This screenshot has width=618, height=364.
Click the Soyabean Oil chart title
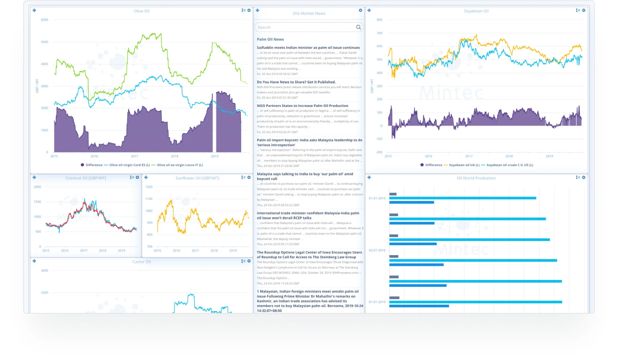(x=476, y=11)
